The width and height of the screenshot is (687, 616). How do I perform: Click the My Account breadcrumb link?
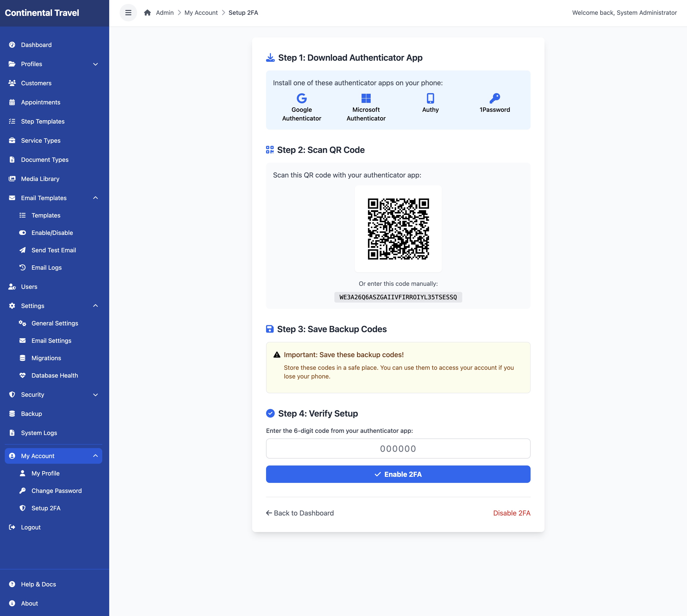(x=201, y=13)
